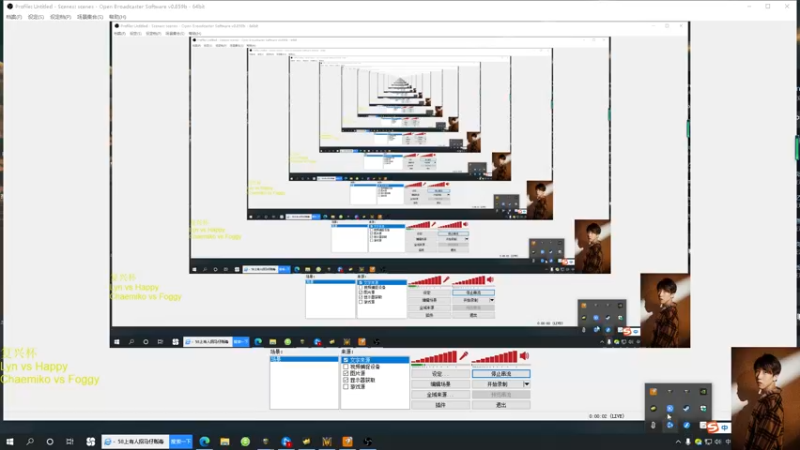Click outermost 停止串流 stop streaming button
Screen dimensions: 800x450
click(x=501, y=373)
